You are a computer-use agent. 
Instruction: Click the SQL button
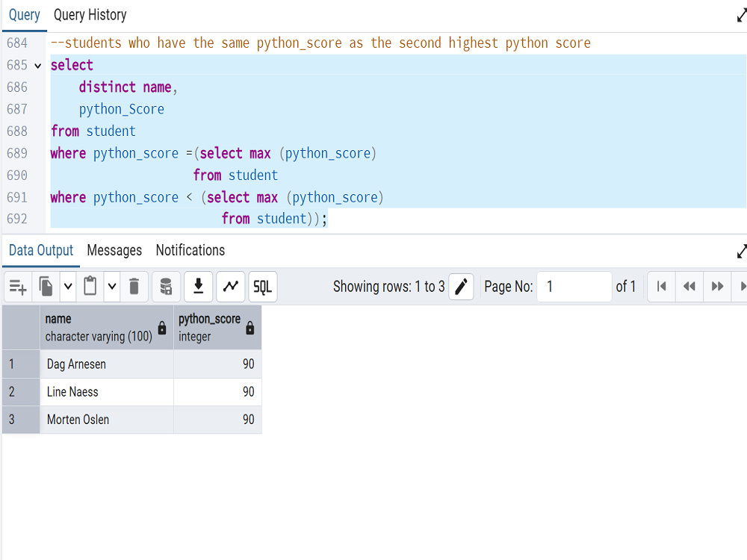pos(262,287)
